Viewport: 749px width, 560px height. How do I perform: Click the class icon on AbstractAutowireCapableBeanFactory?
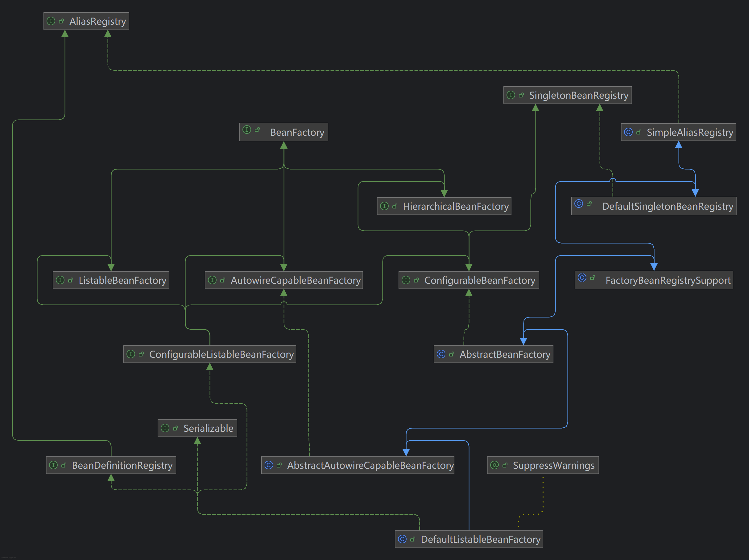pos(269,465)
